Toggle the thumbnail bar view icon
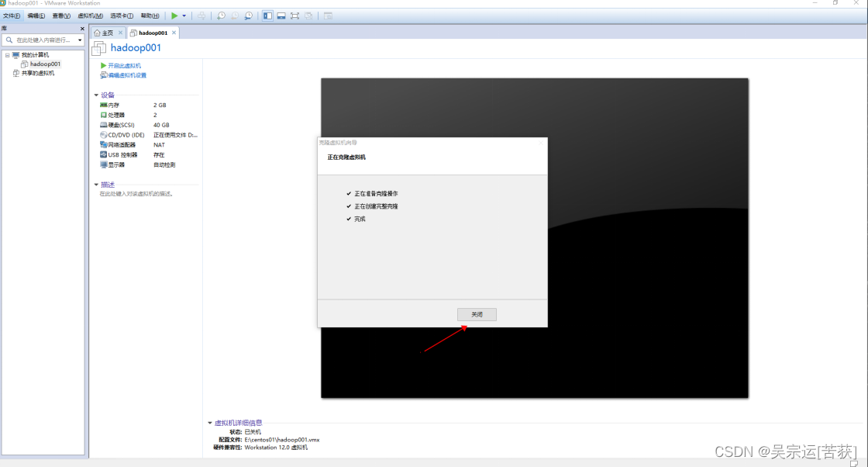The height and width of the screenshot is (467, 868). click(x=281, y=16)
